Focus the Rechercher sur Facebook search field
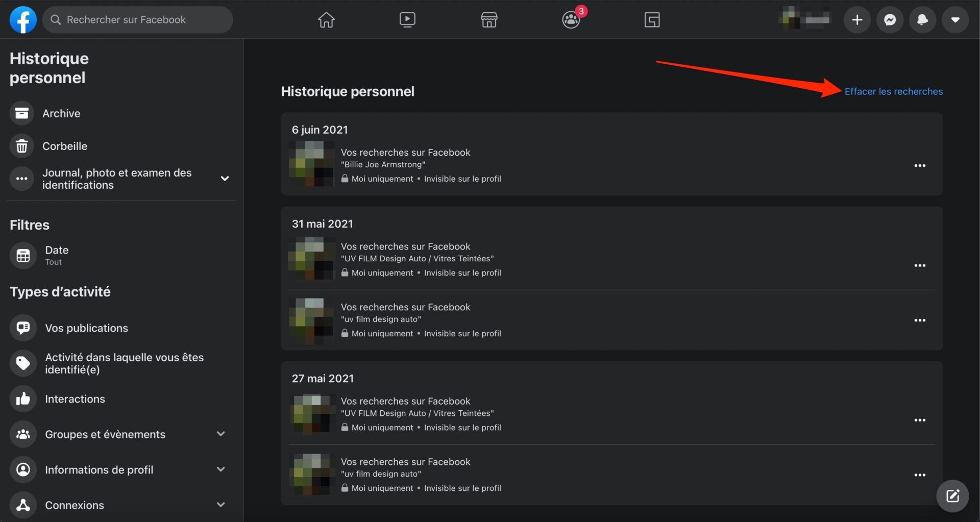980x522 pixels. pos(138,20)
